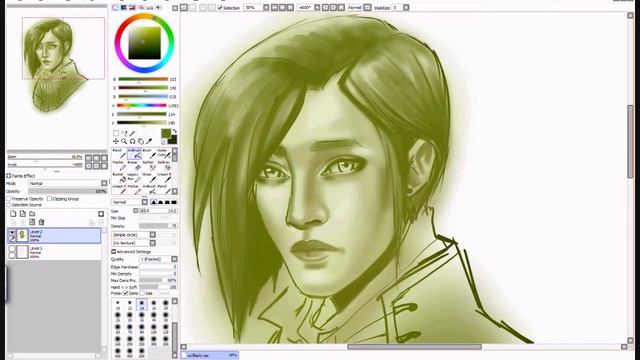
Task: Enable Preserve Opacity
Action: pos(9,199)
